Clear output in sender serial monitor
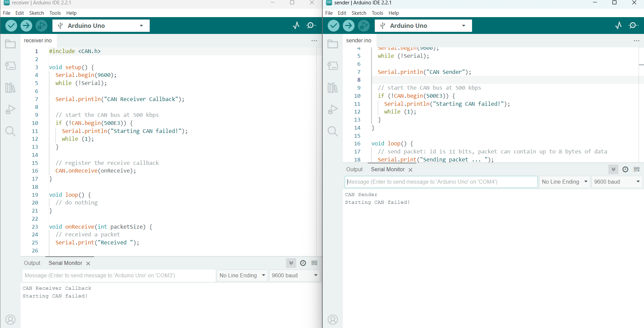Viewport: 644px width, 328px height. [637, 170]
